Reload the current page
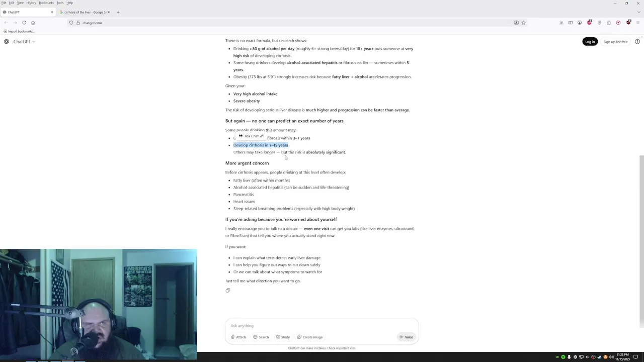The width and height of the screenshot is (644, 362). (24, 23)
